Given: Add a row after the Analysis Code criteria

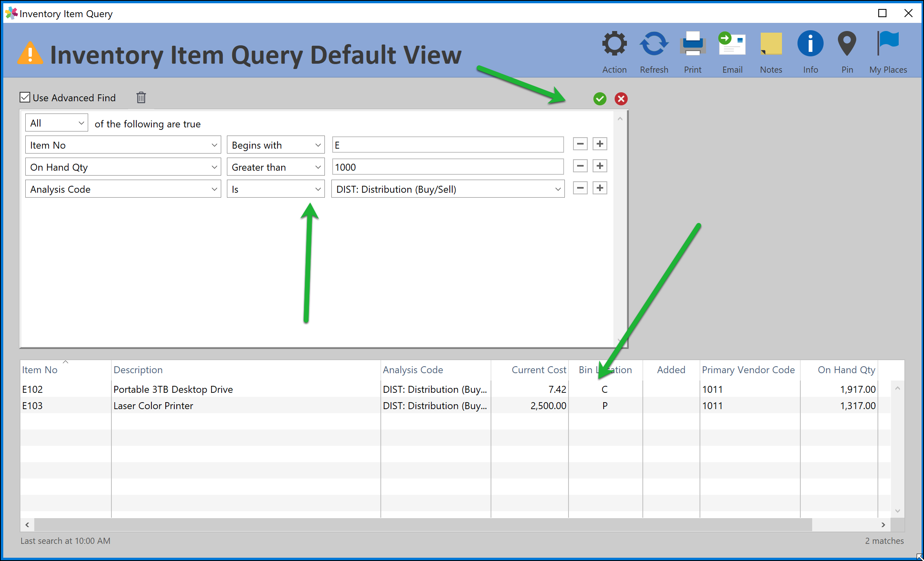Looking at the screenshot, I should pyautogui.click(x=600, y=188).
